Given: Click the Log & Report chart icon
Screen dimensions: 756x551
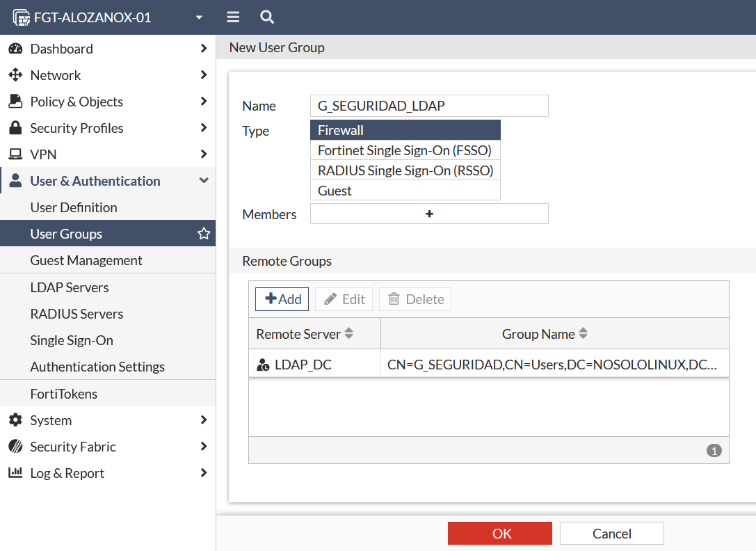Looking at the screenshot, I should [15, 473].
